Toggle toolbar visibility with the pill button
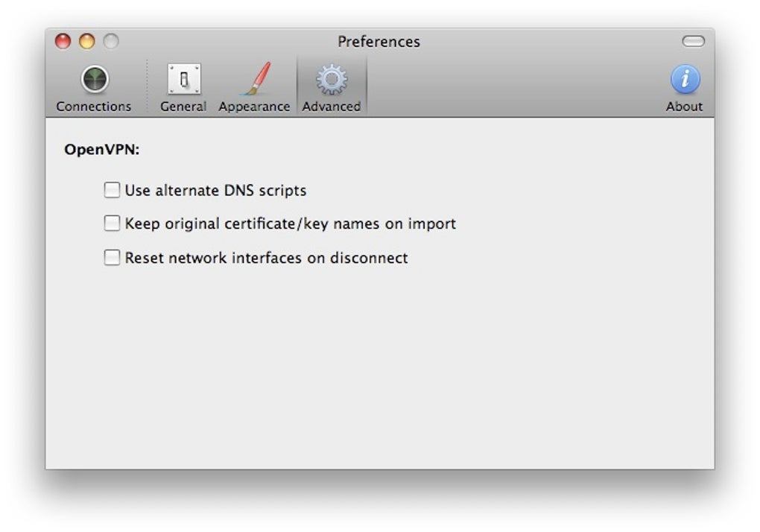760x532 pixels. (693, 42)
